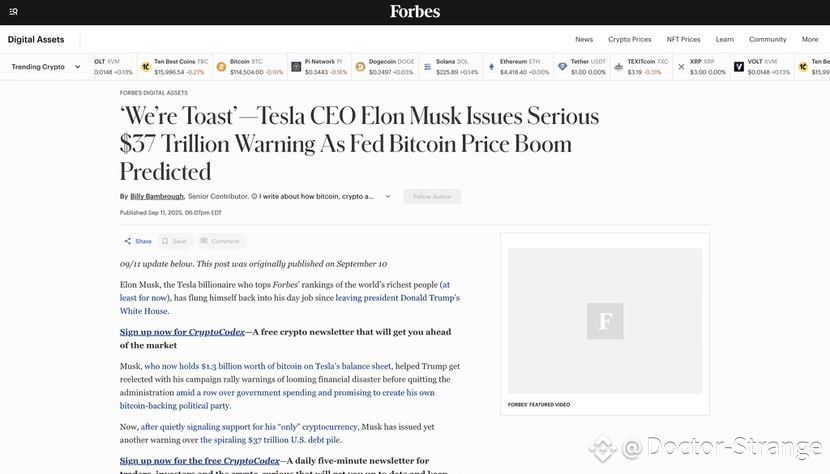Save the article with bookmark button

tap(175, 241)
